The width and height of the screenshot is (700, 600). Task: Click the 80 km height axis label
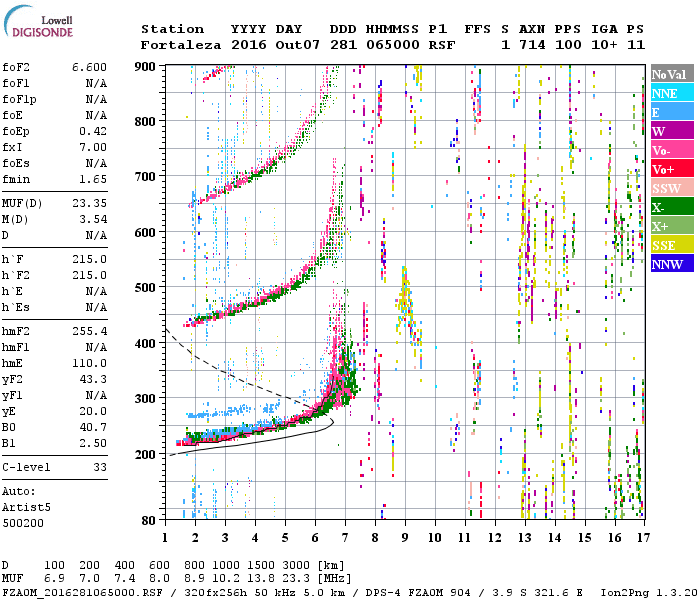[149, 521]
